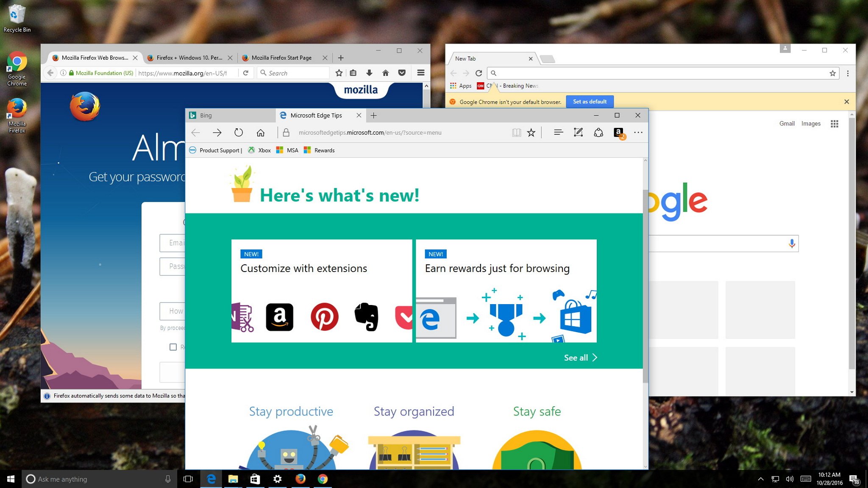868x488 pixels.
Task: Click the Firefox hamburger menu icon
Action: pyautogui.click(x=421, y=72)
